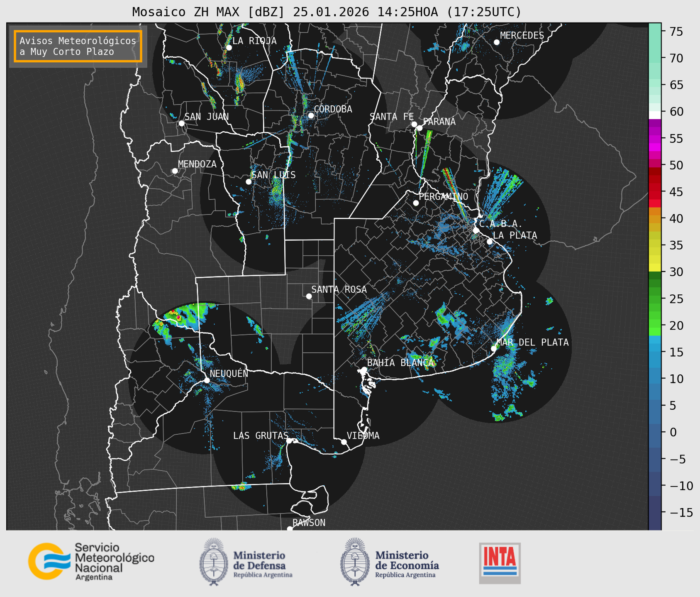Click the SANTA FE city marker dot
700x597 pixels.
tap(414, 124)
